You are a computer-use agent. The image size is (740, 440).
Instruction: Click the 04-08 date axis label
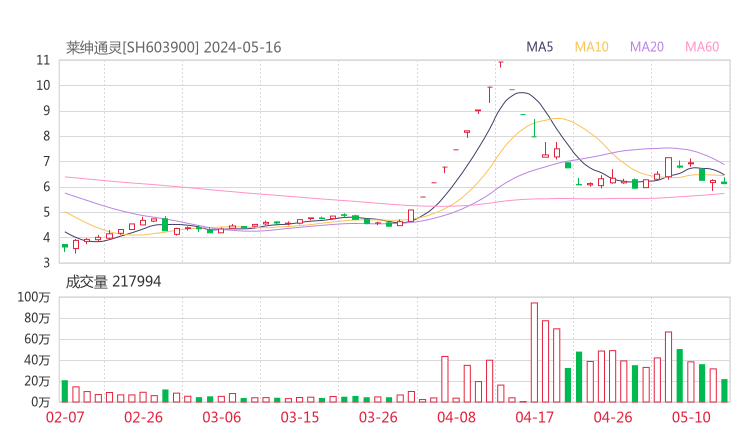click(456, 417)
